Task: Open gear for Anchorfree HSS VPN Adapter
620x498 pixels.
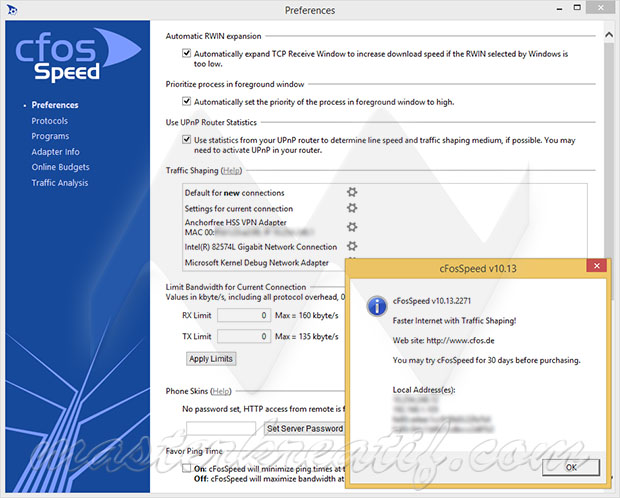Action: pyautogui.click(x=352, y=227)
